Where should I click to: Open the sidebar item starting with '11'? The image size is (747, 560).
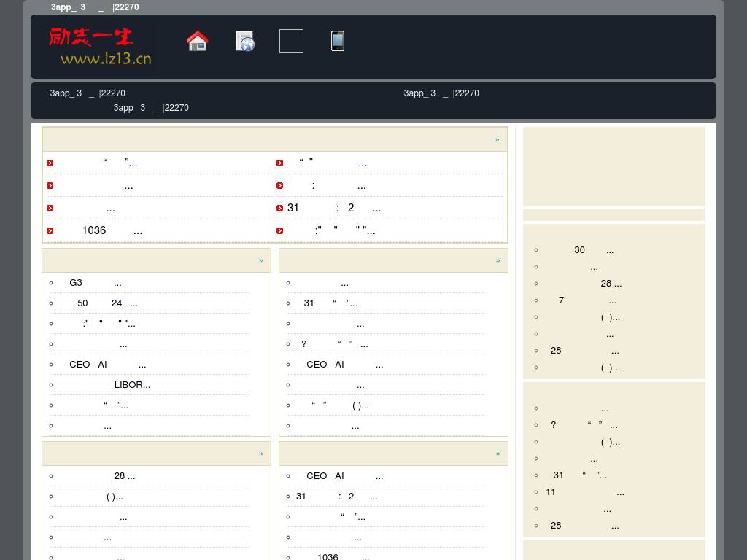point(584,492)
